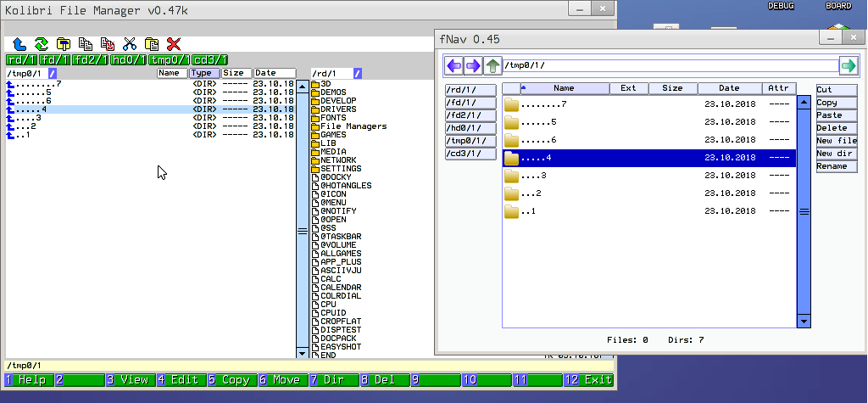This screenshot has width=868, height=403.
Task: Click the red X delete icon
Action: click(174, 44)
